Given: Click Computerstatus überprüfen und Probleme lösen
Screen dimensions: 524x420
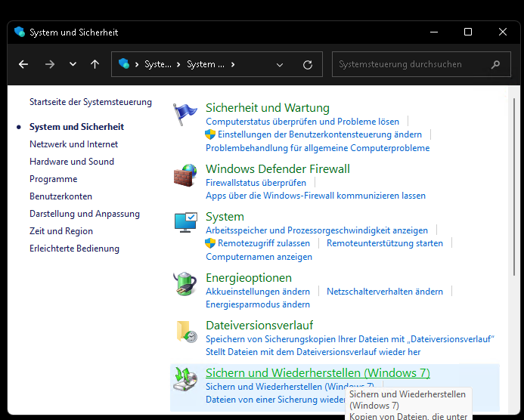Looking at the screenshot, I should point(302,122).
